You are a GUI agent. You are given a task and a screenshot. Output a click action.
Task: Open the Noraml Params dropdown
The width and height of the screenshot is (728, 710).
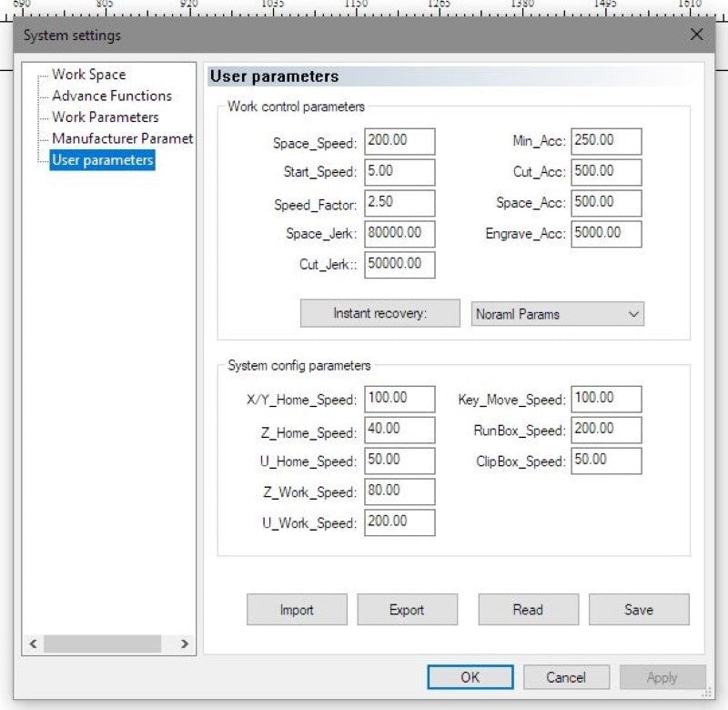pyautogui.click(x=558, y=314)
